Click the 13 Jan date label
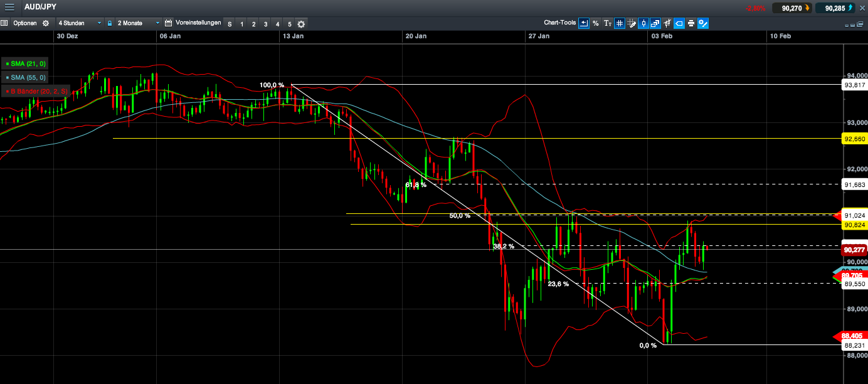 pos(294,36)
